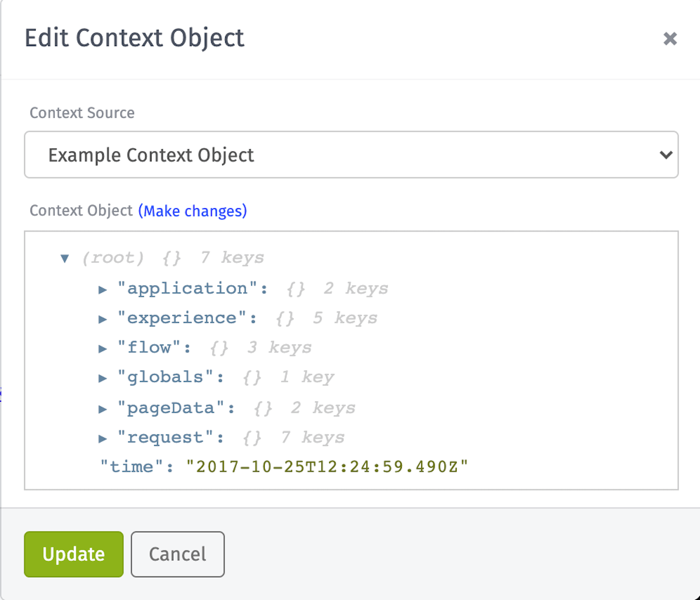
Task: Expand the "application" node arrow
Action: [103, 289]
